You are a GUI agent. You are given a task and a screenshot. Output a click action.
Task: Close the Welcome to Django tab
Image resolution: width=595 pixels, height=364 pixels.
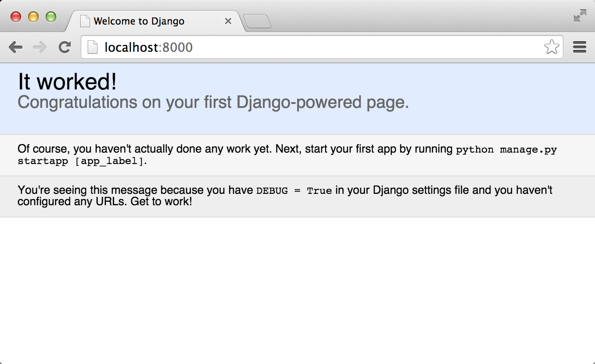click(x=228, y=21)
